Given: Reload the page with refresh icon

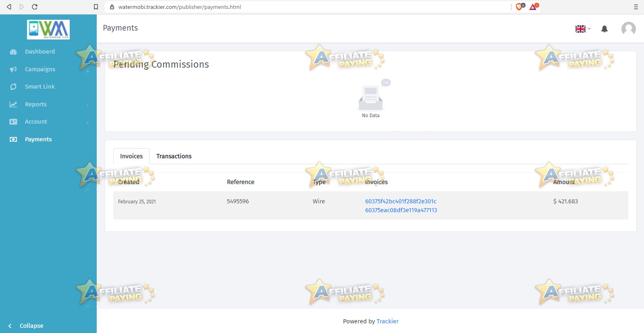Looking at the screenshot, I should 35,7.
